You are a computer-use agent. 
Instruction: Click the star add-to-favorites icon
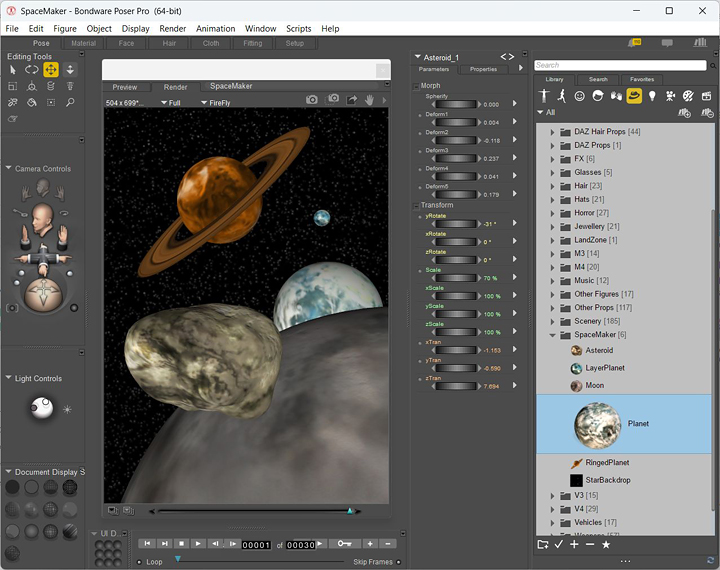606,545
